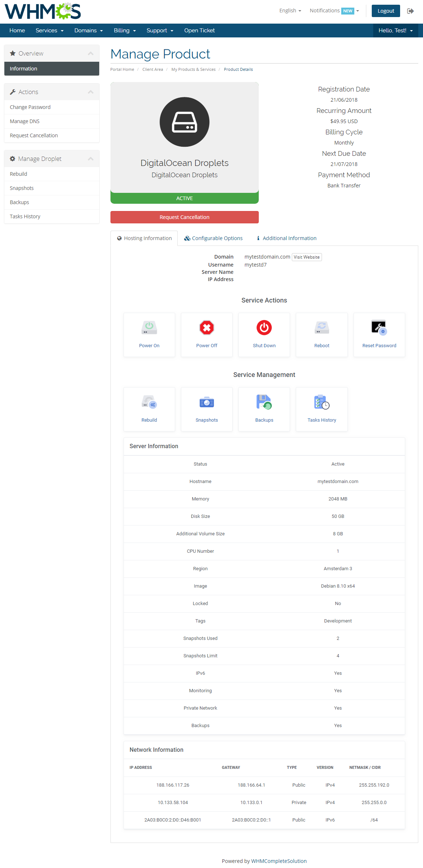This screenshot has height=868, width=423.
Task: Click Request Cancellation in Actions sidebar
Action: tap(52, 135)
